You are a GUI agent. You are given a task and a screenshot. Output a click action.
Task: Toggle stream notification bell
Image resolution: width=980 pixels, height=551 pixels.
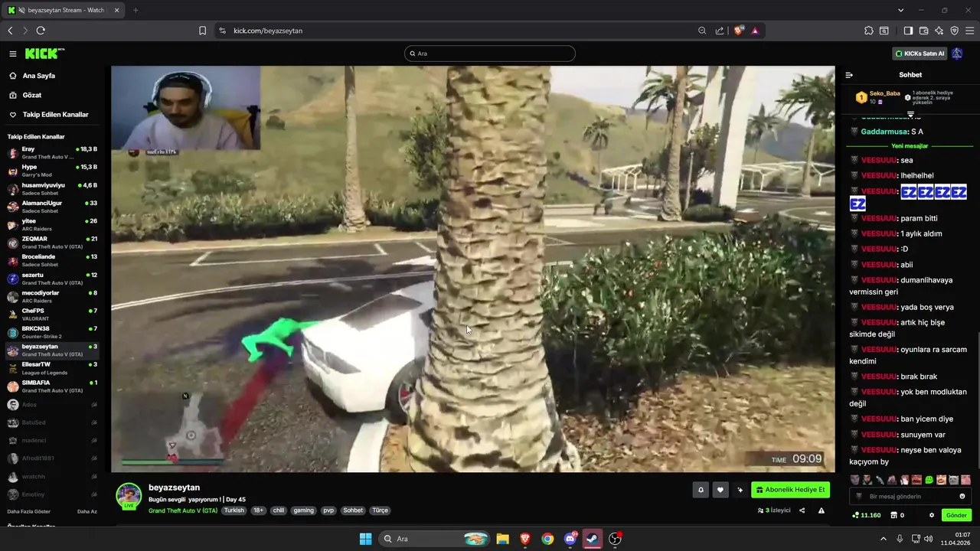[x=700, y=490]
